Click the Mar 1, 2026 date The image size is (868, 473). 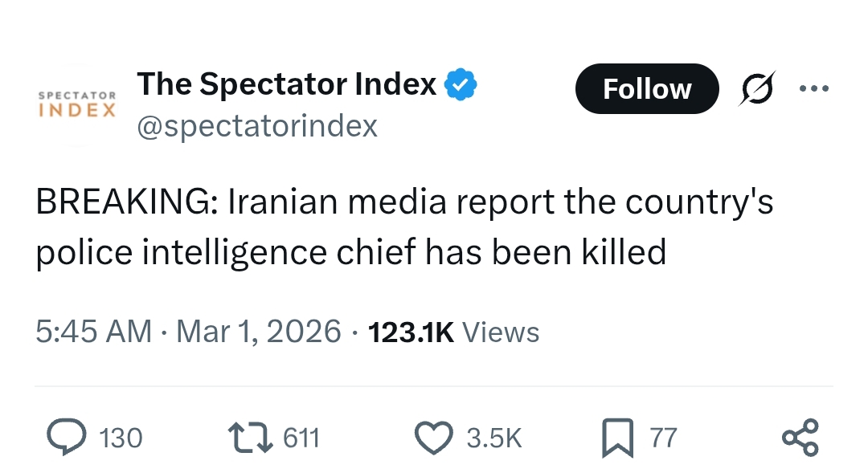[259, 332]
